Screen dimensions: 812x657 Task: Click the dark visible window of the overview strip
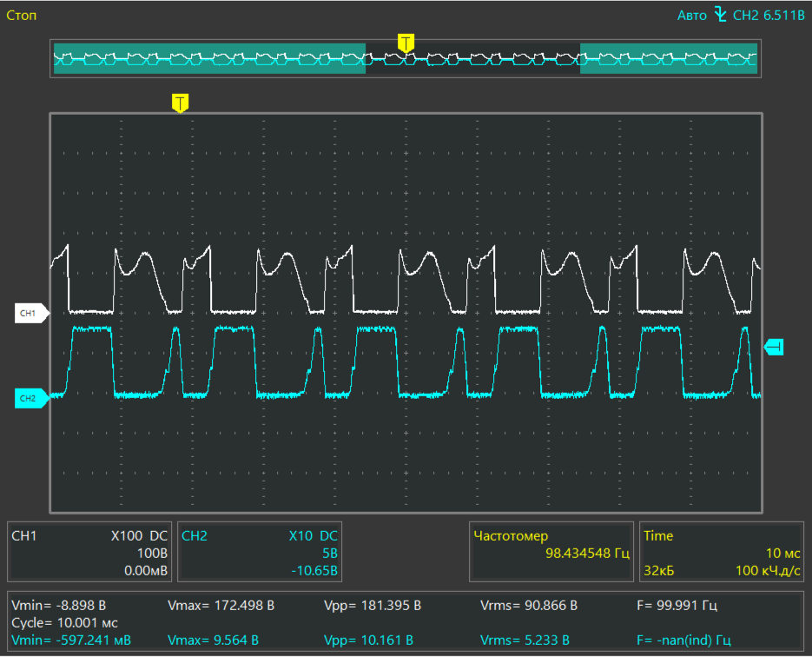(472, 58)
